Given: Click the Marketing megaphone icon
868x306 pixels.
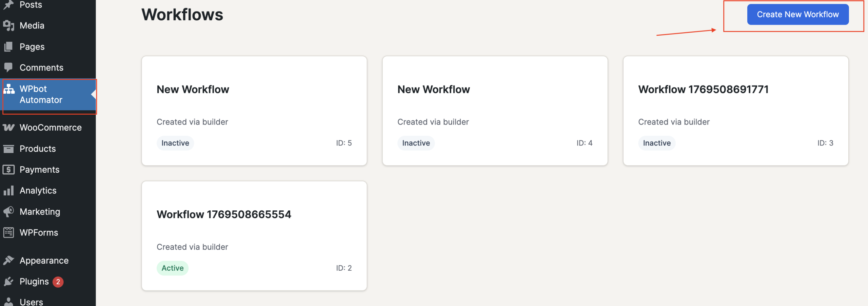Looking at the screenshot, I should [x=8, y=212].
